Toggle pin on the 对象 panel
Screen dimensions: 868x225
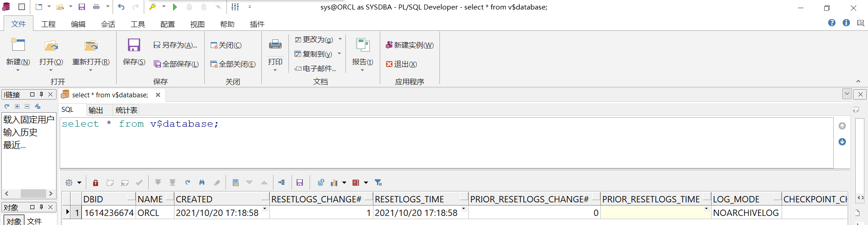41,207
